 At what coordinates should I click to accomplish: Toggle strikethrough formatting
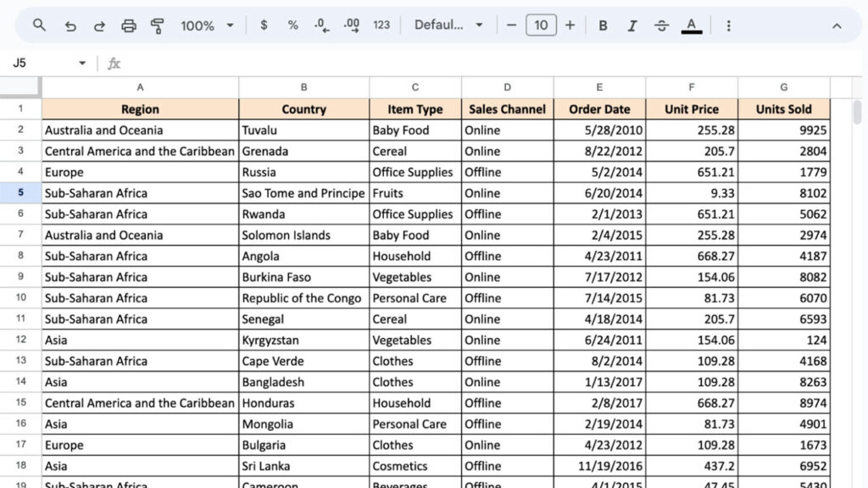point(661,25)
